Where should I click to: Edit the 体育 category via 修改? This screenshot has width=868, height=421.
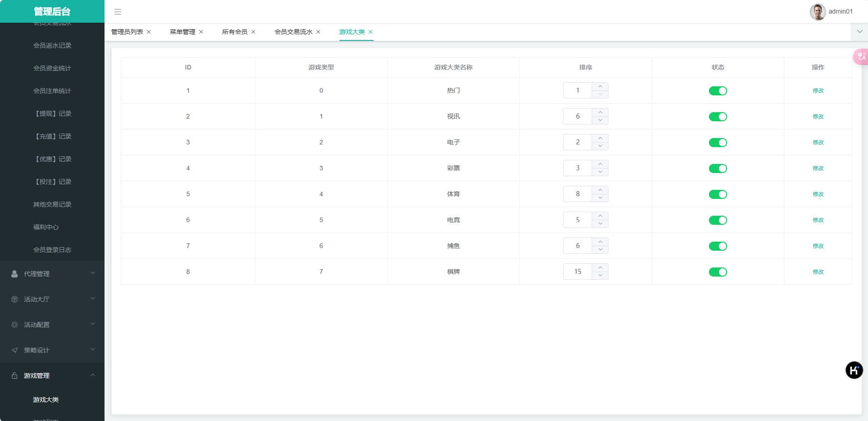pos(818,194)
